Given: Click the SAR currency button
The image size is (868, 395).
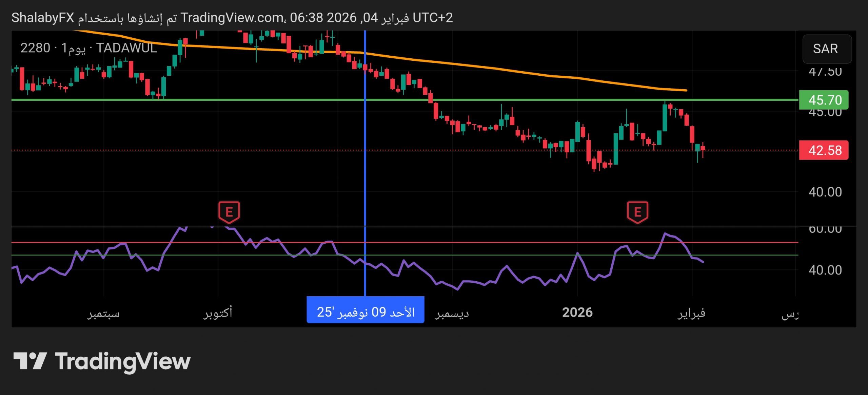Looking at the screenshot, I should [x=827, y=49].
